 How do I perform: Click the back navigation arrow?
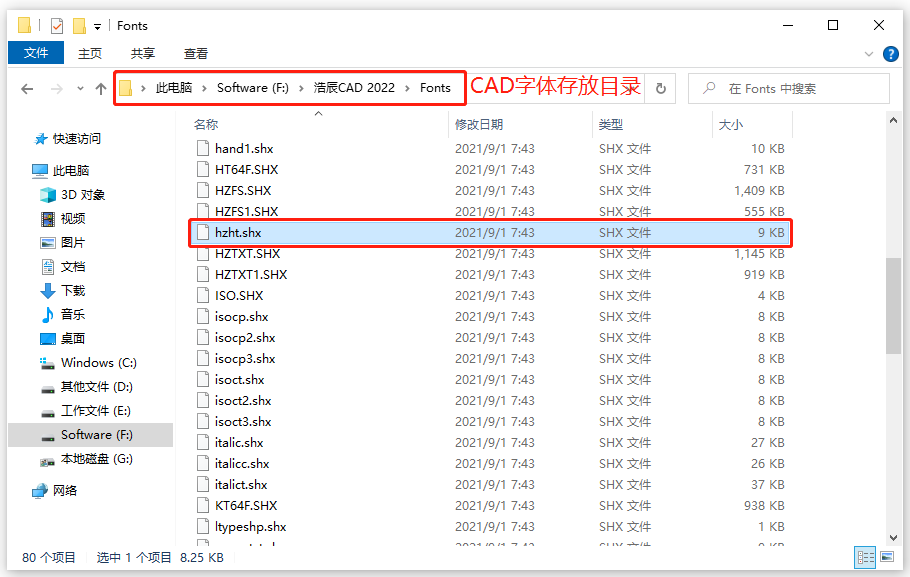coord(27,88)
